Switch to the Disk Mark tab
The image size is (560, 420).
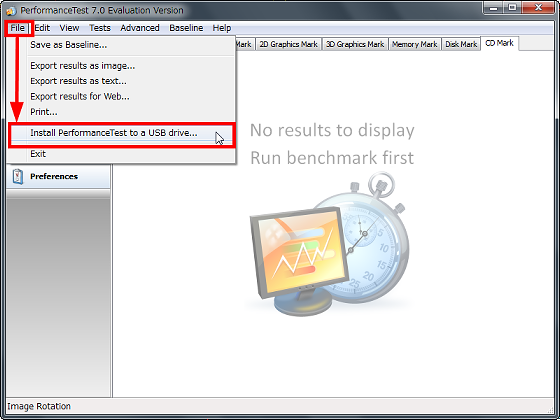[461, 44]
